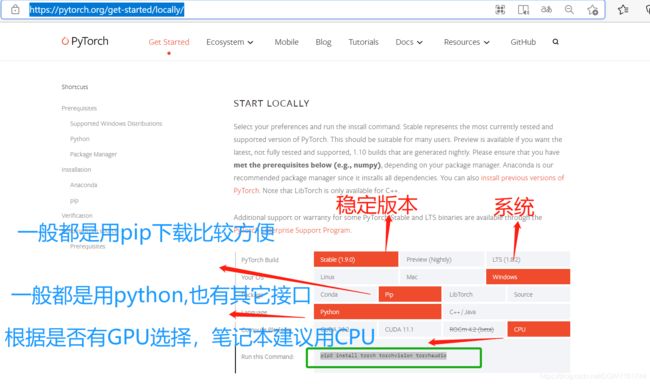Choose Mac as your OS
The image size is (650, 384).
coord(441,277)
